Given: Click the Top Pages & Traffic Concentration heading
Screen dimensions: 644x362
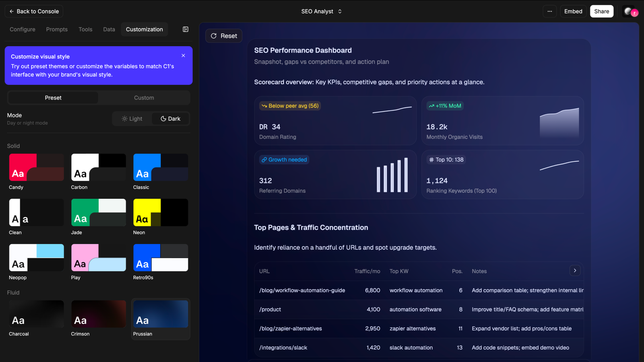Looking at the screenshot, I should (x=311, y=228).
